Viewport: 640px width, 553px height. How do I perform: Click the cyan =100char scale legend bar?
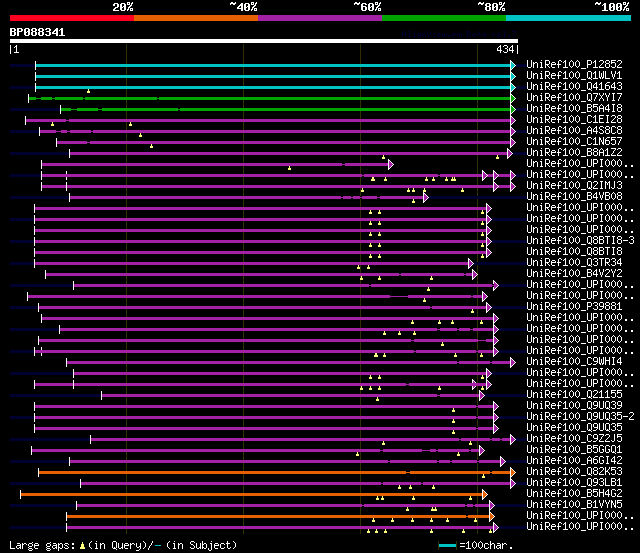(x=447, y=546)
